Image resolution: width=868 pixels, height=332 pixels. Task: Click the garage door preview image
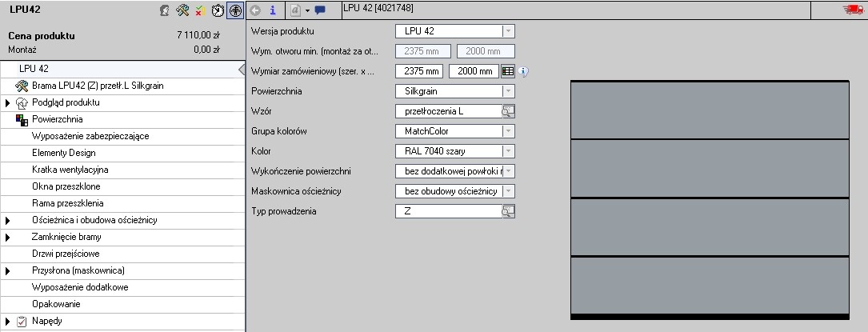click(x=710, y=200)
